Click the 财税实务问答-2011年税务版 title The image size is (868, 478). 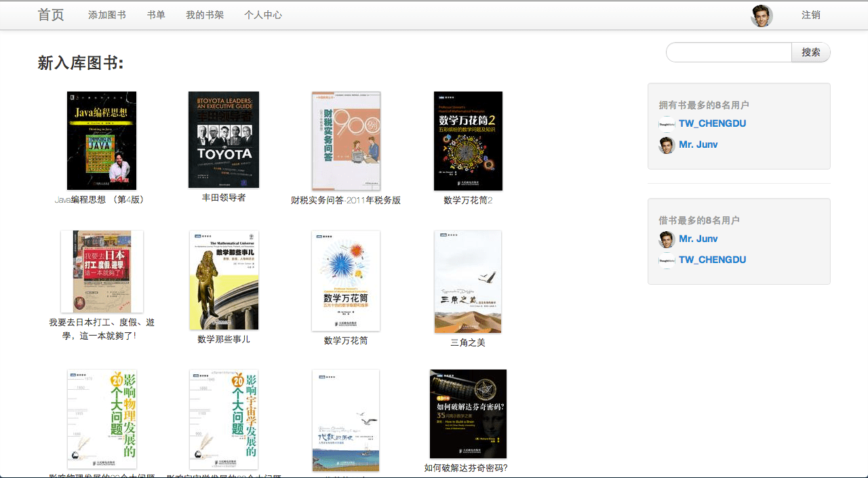coord(346,200)
